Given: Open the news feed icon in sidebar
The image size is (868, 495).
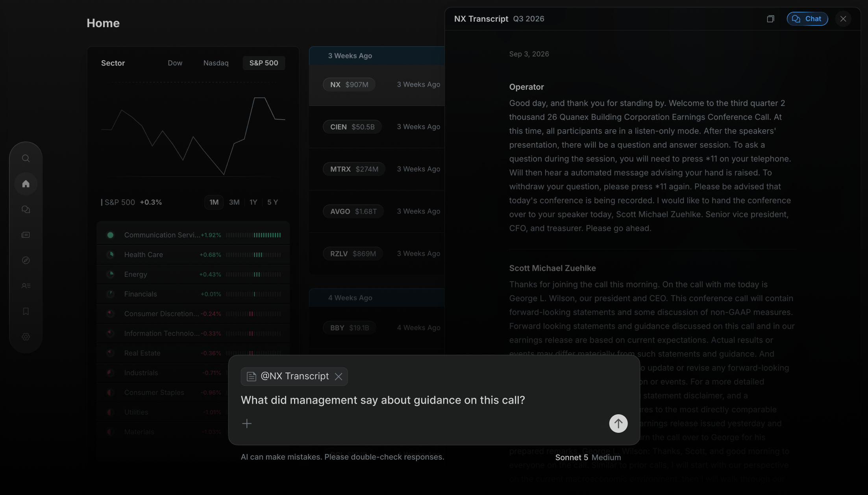Looking at the screenshot, I should point(26,235).
